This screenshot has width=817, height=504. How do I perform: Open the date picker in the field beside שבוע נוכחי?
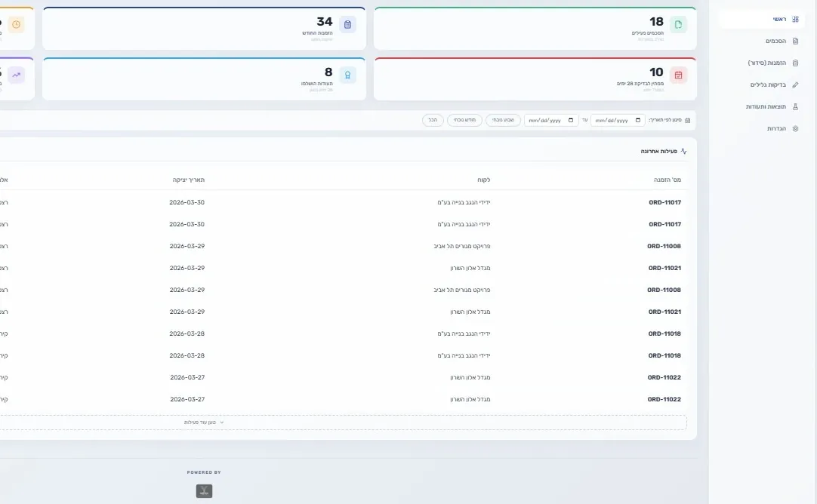click(x=571, y=120)
